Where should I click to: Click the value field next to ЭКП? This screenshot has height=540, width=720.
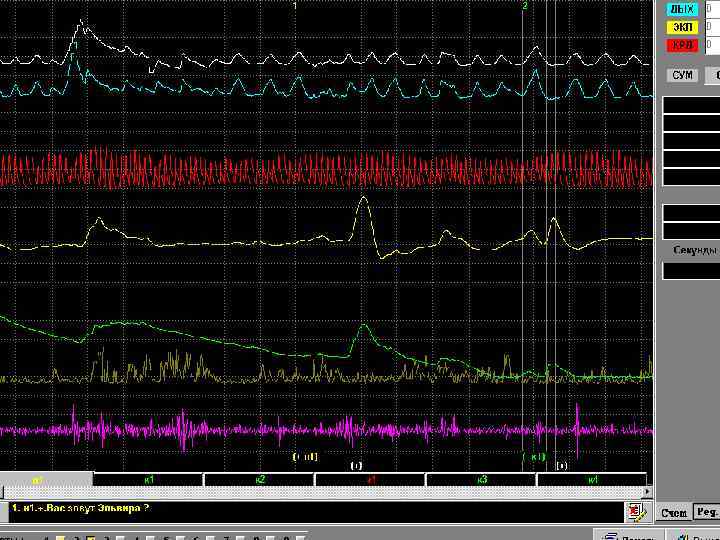pyautogui.click(x=713, y=27)
